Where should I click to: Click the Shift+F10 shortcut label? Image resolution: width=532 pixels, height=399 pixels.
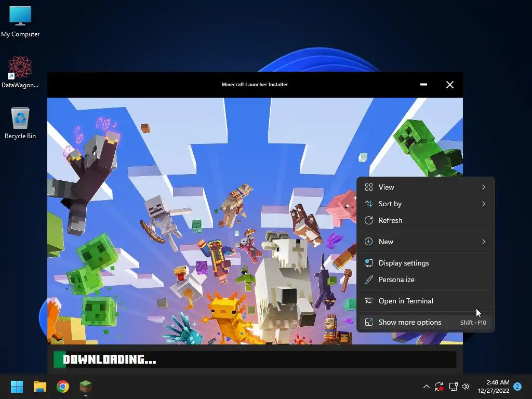pos(473,323)
